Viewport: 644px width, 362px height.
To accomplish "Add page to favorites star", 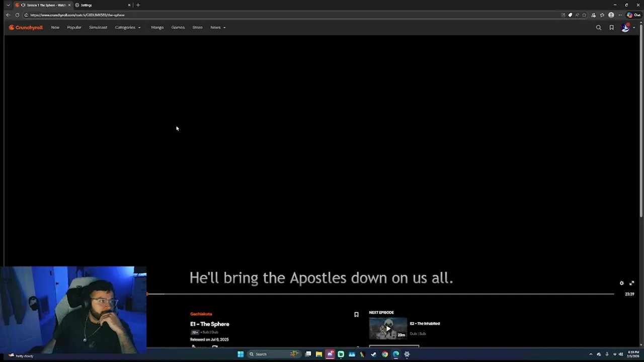I will (584, 15).
